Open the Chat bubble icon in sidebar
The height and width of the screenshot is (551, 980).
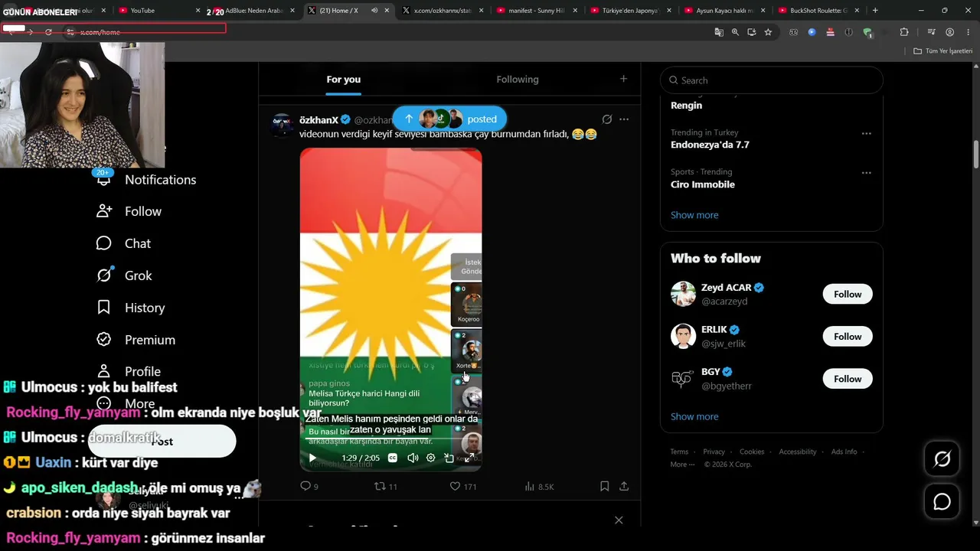104,243
